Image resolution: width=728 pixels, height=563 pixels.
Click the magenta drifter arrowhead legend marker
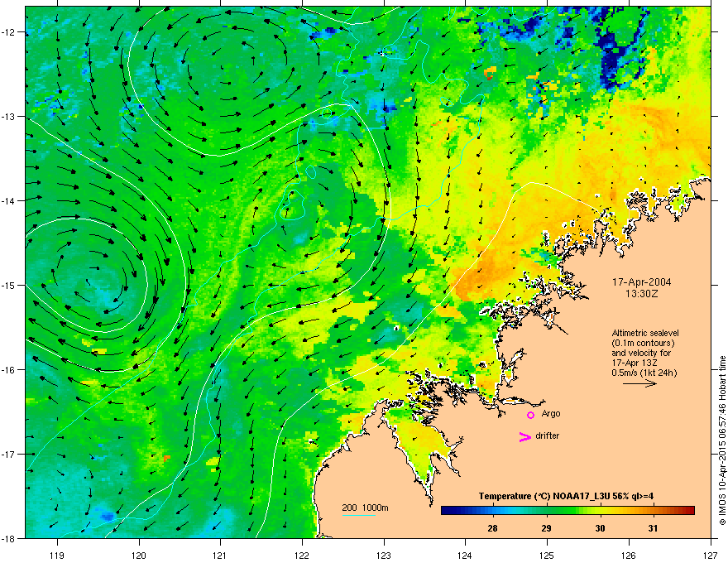click(x=524, y=436)
